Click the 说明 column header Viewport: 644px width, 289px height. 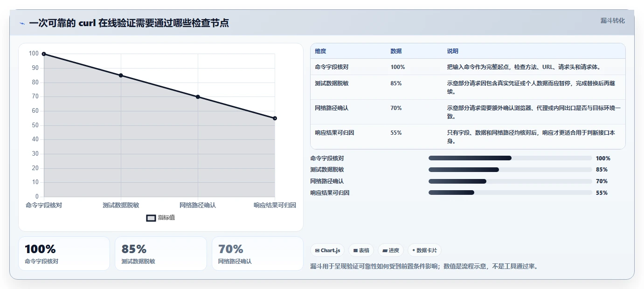[x=453, y=51]
